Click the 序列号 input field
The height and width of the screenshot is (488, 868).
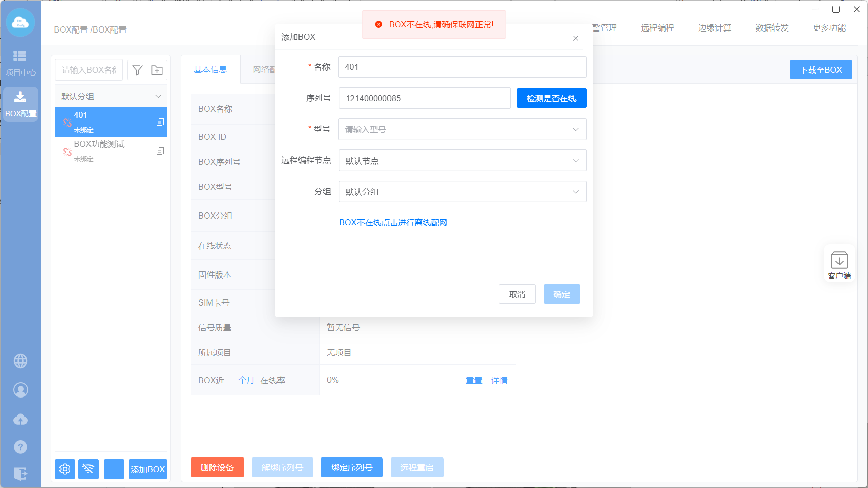pyautogui.click(x=424, y=98)
